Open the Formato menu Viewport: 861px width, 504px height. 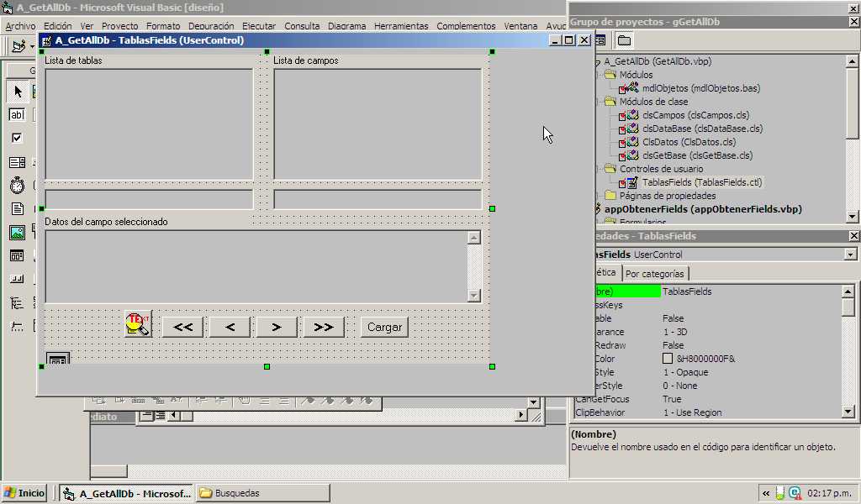163,26
